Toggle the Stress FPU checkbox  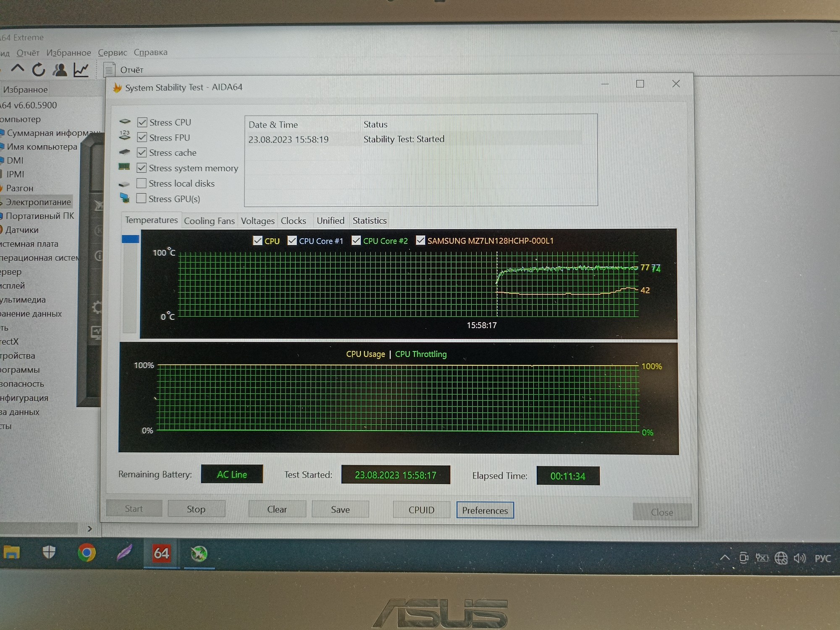point(142,137)
